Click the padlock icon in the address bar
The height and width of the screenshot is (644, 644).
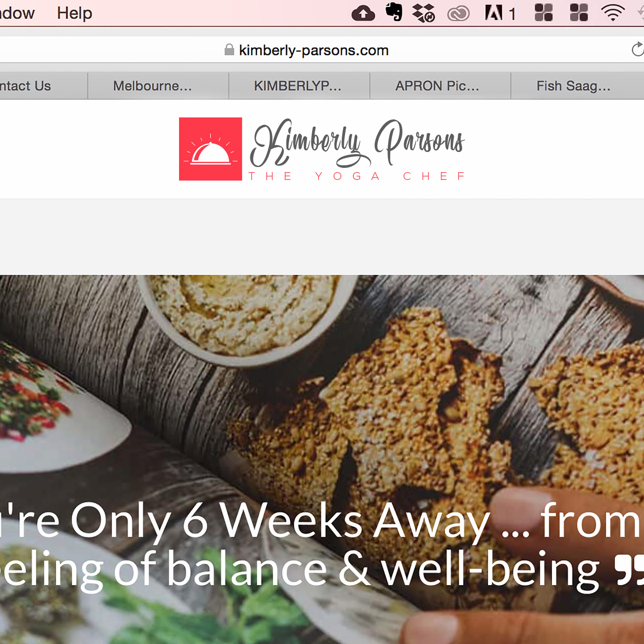229,50
